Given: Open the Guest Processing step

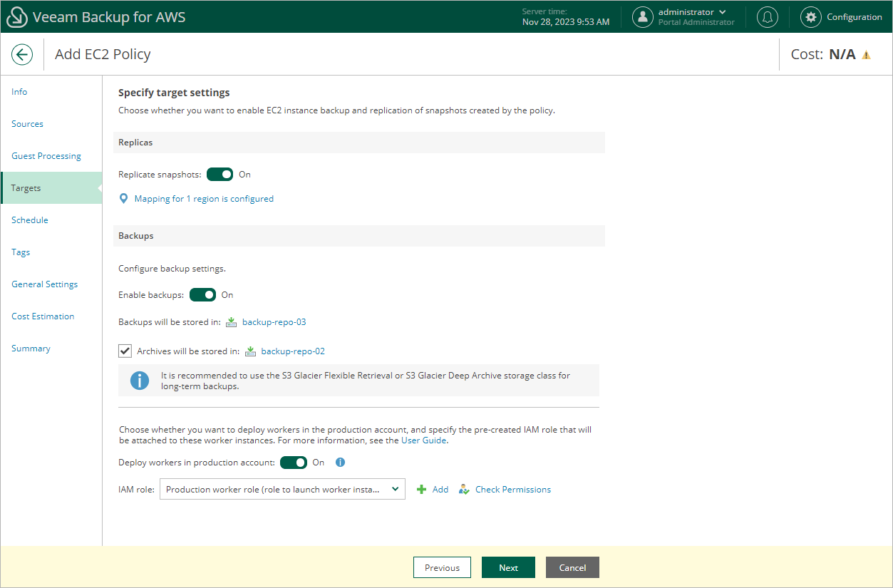Looking at the screenshot, I should point(46,156).
